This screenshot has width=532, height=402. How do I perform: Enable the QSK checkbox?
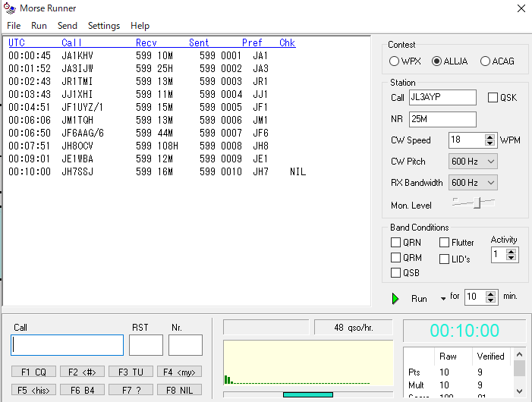493,98
